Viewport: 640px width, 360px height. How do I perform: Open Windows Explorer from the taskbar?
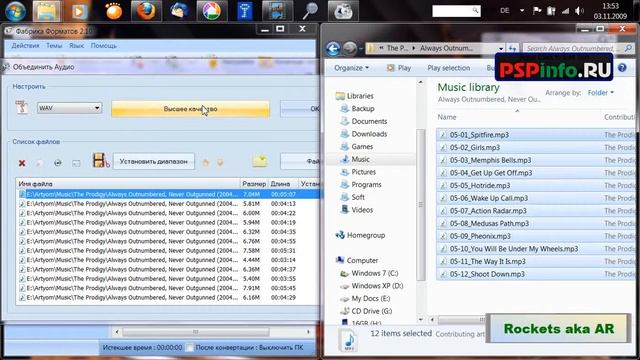pyautogui.click(x=47, y=11)
